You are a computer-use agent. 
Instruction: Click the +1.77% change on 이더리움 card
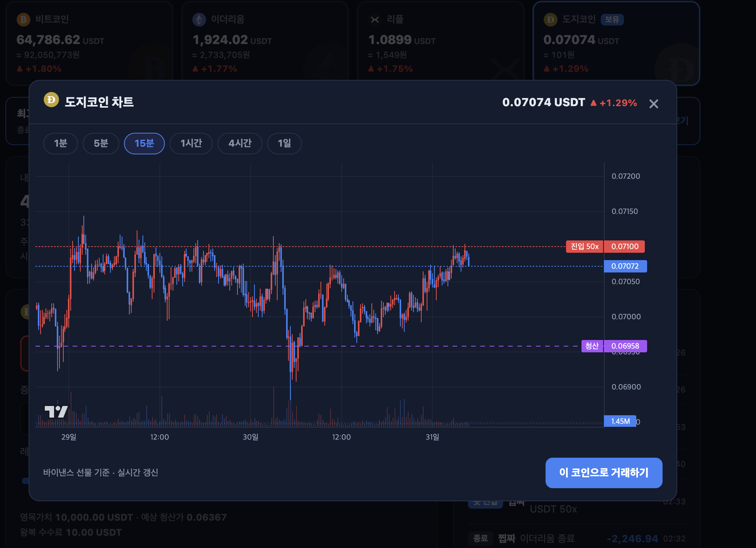click(x=219, y=69)
